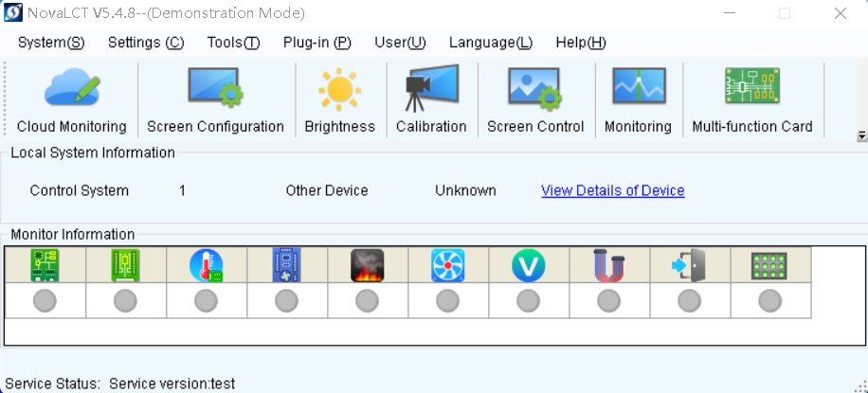Click the Control System count value 1

tap(182, 191)
